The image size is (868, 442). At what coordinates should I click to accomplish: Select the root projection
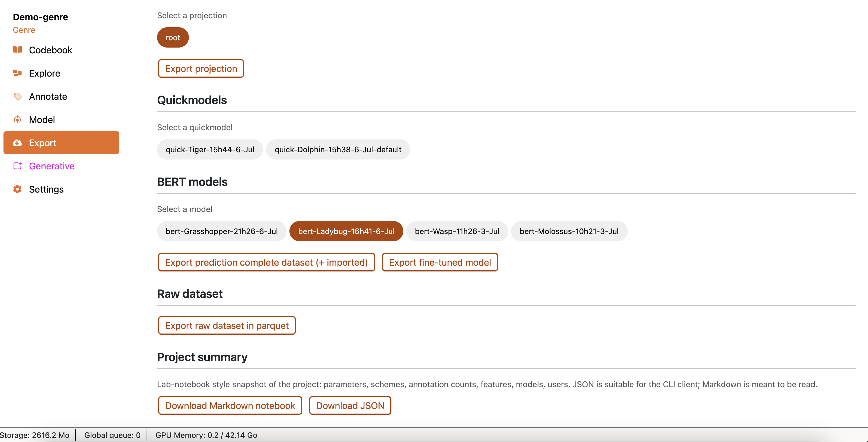173,37
